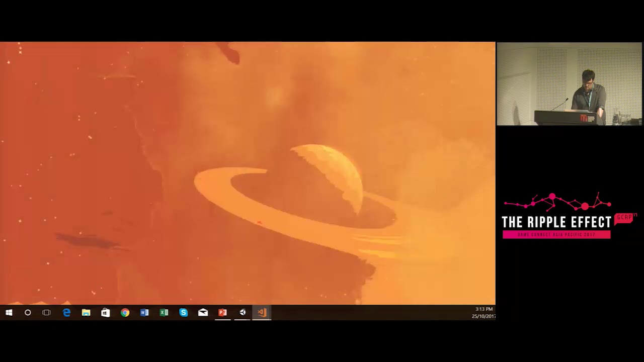Launch Microsoft Edge from the taskbar

(x=66, y=313)
